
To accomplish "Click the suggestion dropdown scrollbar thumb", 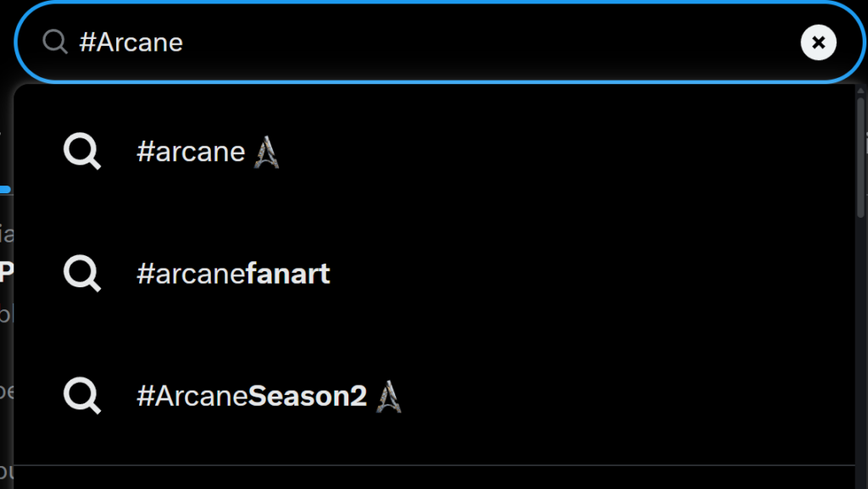I will 860,158.
